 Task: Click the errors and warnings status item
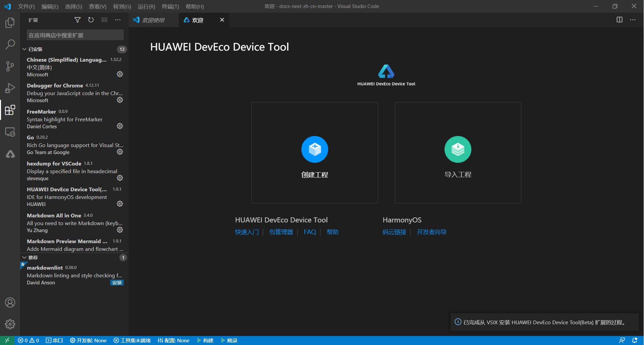coord(28,340)
